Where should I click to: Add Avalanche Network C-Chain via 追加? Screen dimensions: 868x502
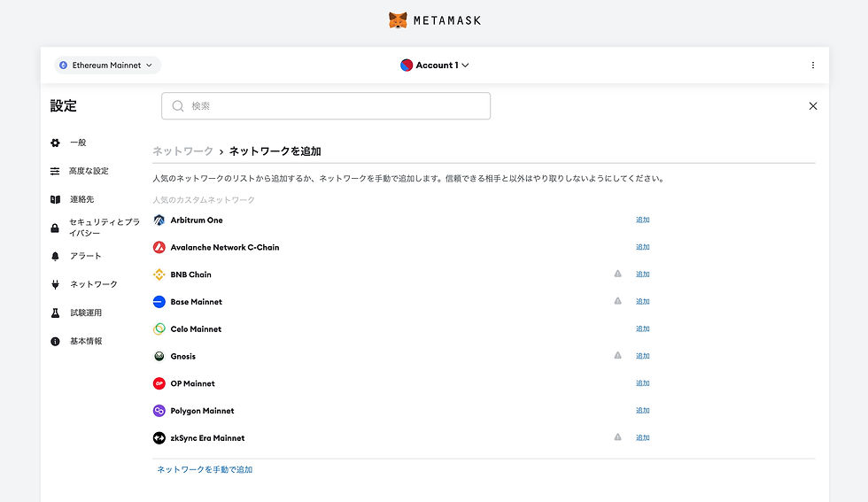tap(642, 247)
